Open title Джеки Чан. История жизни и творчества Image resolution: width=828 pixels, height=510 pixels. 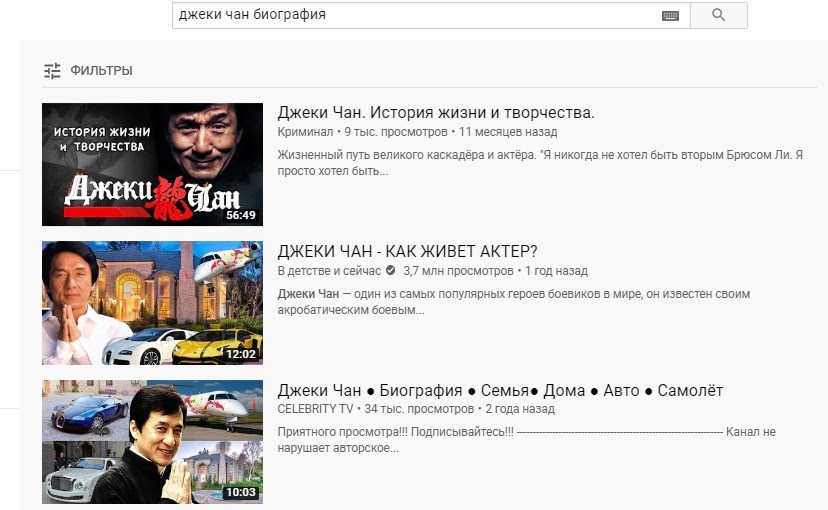[435, 112]
